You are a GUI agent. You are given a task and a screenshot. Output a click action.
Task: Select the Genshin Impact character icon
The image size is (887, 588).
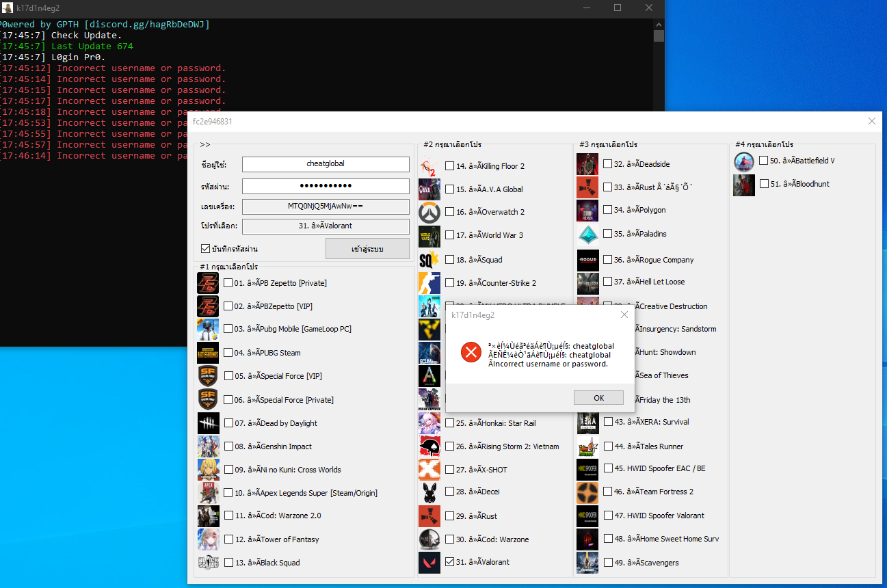208,446
